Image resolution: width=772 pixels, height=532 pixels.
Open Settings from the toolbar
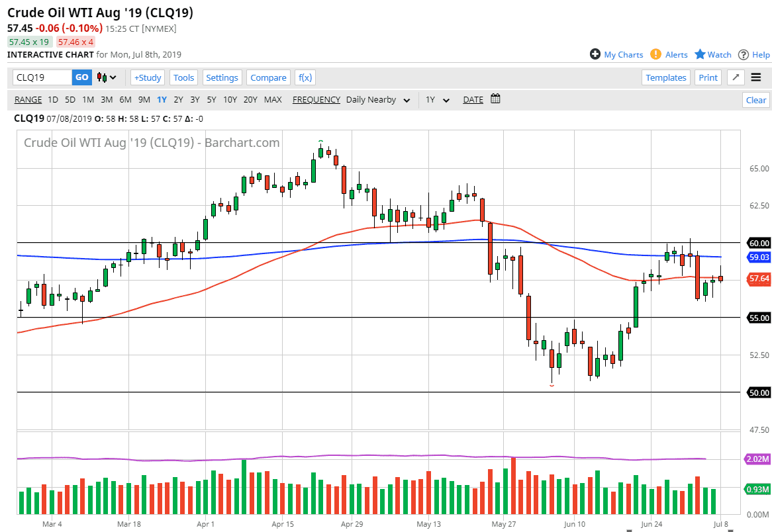pos(222,77)
